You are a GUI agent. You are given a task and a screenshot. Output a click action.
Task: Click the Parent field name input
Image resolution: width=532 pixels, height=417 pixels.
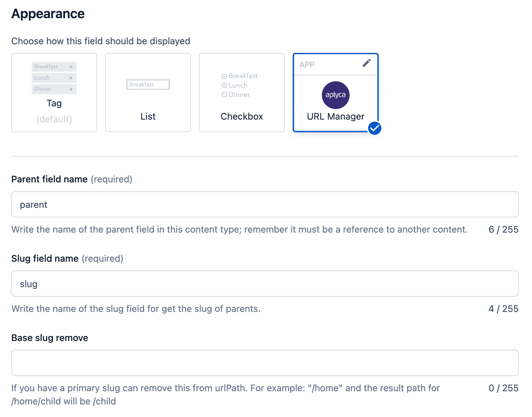coord(265,204)
